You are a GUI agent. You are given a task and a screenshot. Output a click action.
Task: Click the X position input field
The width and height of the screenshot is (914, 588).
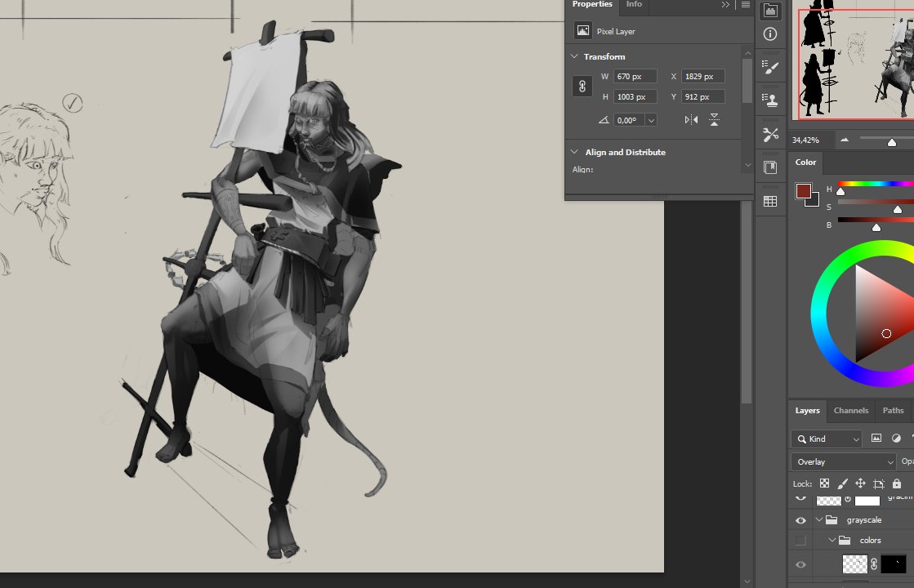point(703,75)
